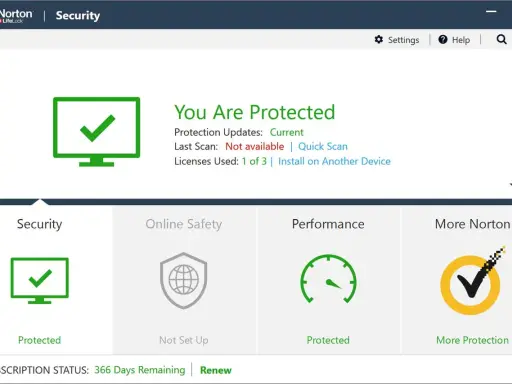Open the Performance gauge icon

(328, 279)
